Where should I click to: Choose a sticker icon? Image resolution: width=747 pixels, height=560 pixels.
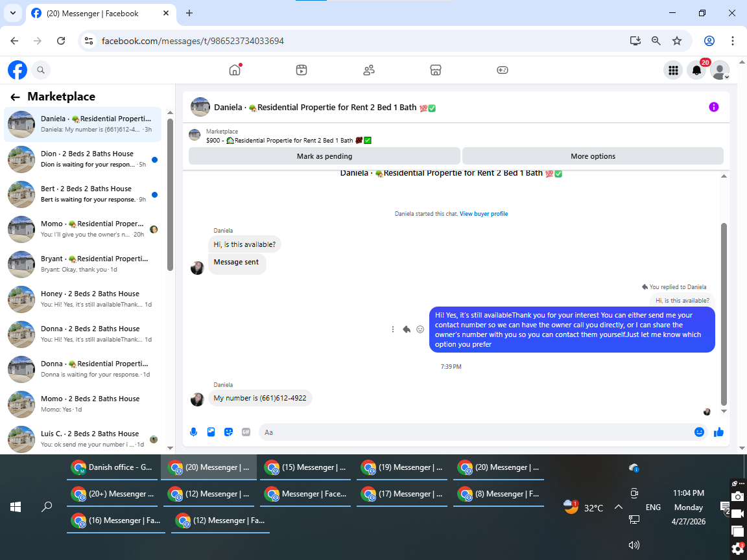tap(229, 432)
